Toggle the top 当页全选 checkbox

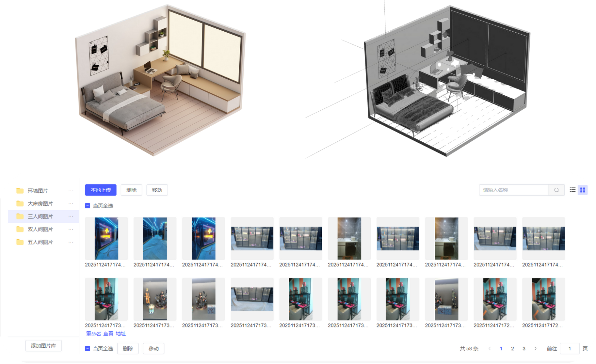click(x=88, y=206)
